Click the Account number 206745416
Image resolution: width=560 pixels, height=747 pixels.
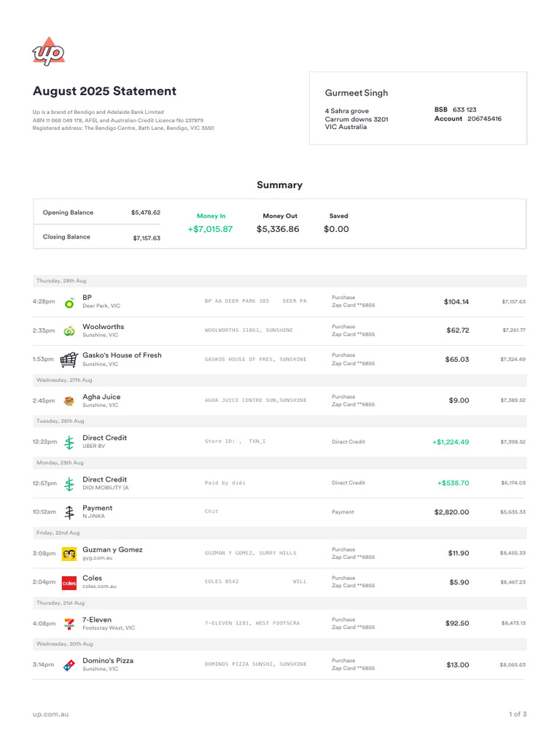(x=484, y=119)
